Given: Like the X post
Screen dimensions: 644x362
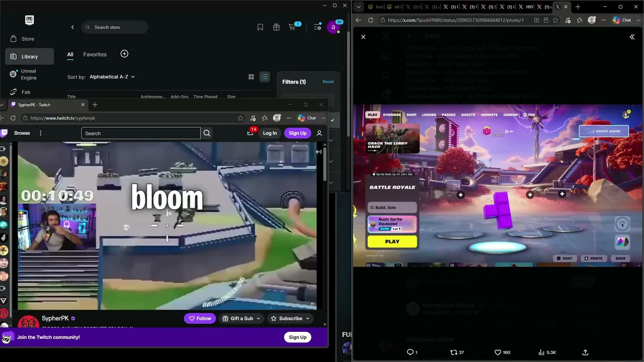Looking at the screenshot, I should [502, 352].
